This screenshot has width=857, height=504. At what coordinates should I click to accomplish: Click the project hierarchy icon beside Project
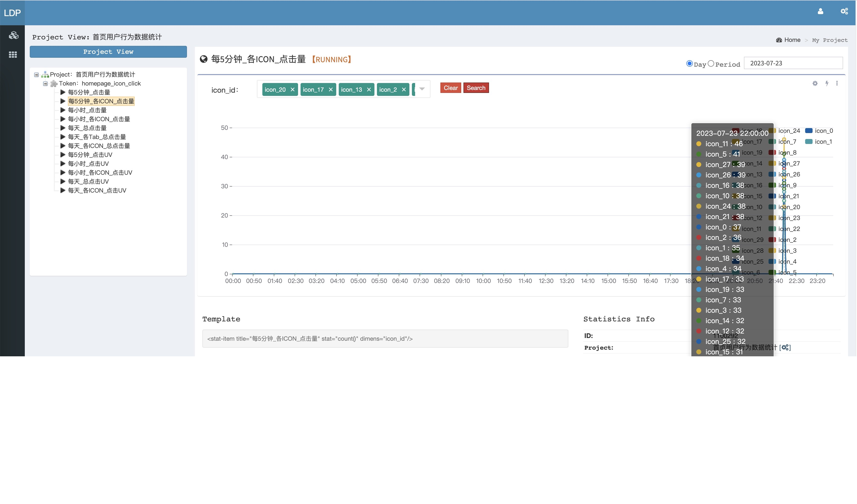[45, 75]
